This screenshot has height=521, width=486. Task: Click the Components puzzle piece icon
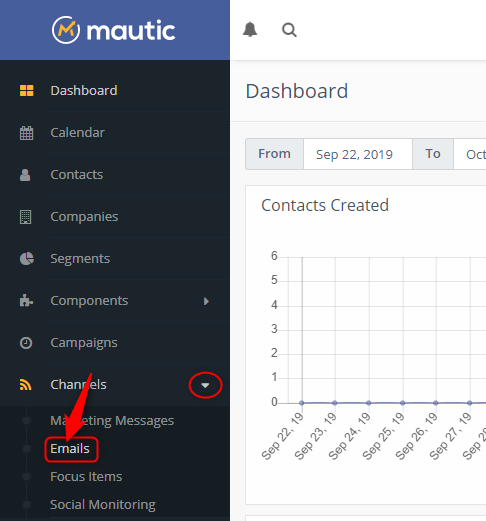pos(26,301)
